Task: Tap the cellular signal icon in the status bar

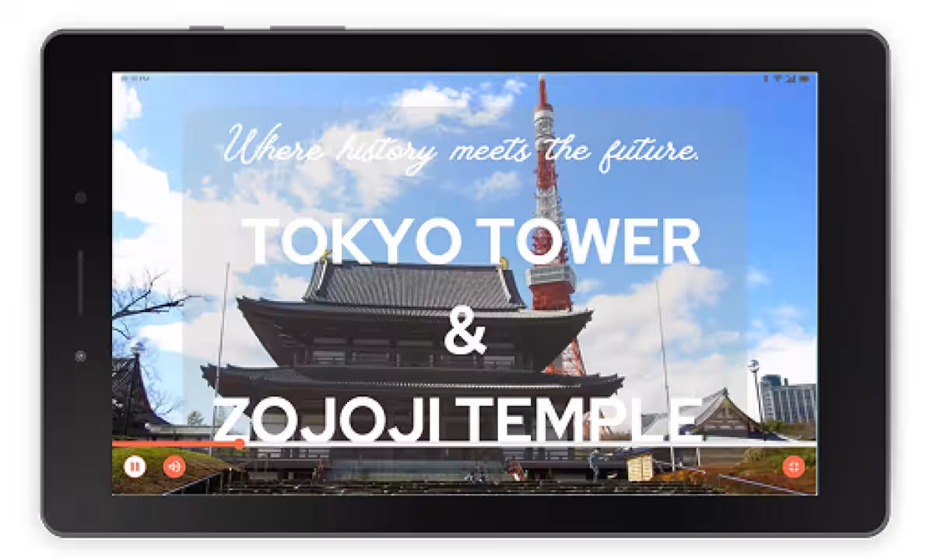Action: (790, 79)
